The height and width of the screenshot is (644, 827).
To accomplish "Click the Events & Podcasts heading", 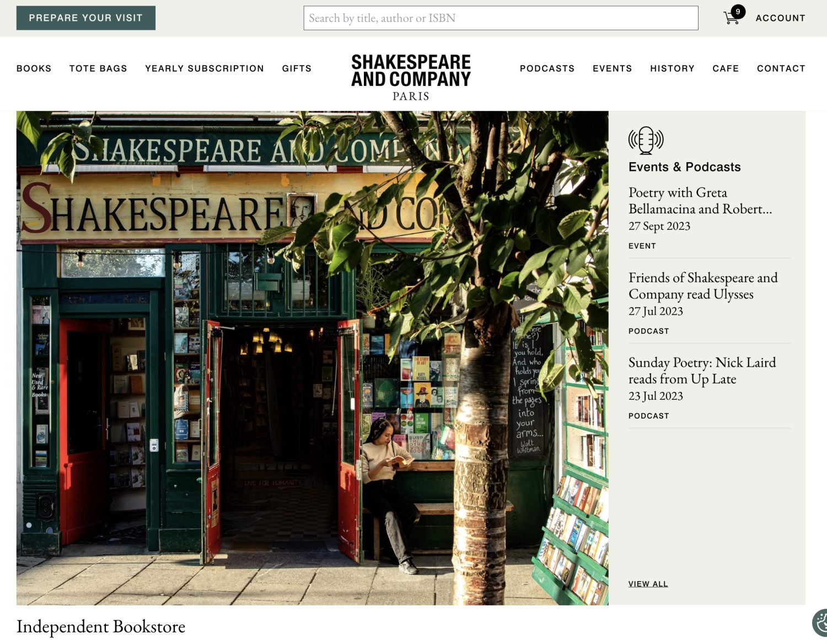I will (x=684, y=167).
